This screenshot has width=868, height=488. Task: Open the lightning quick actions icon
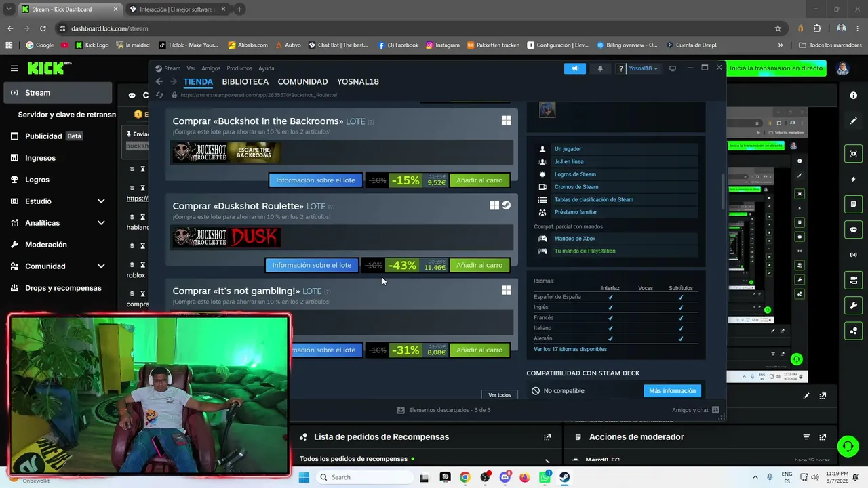pyautogui.click(x=853, y=179)
